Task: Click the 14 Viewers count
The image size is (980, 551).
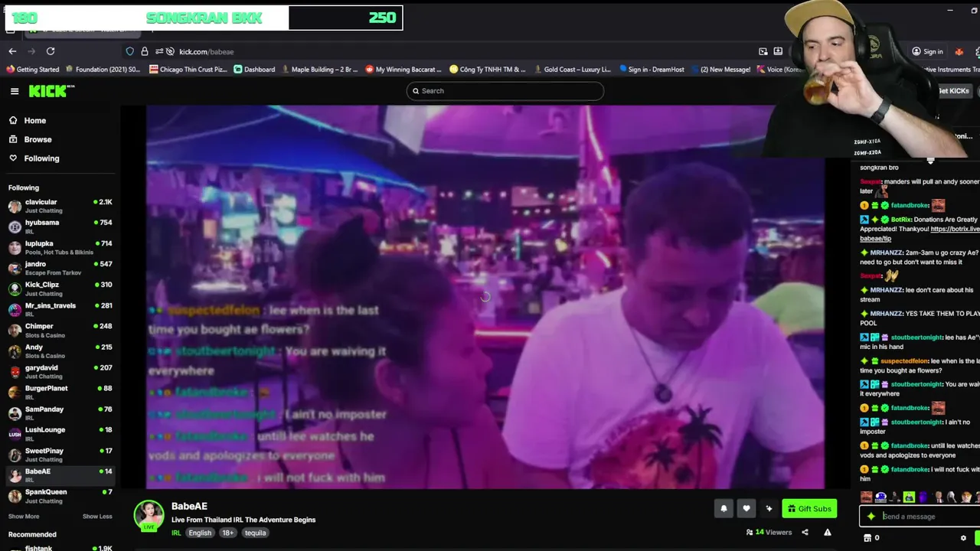Action: [x=769, y=533]
